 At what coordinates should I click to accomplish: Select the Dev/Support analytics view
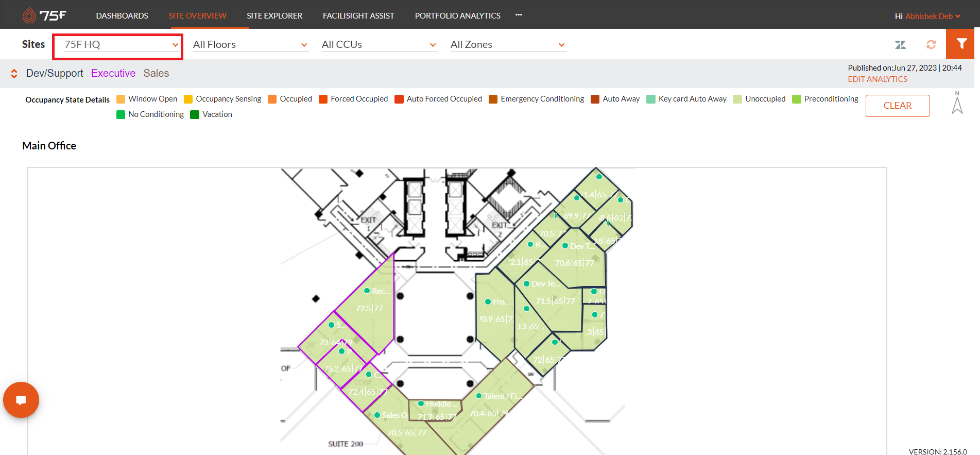pyautogui.click(x=55, y=73)
